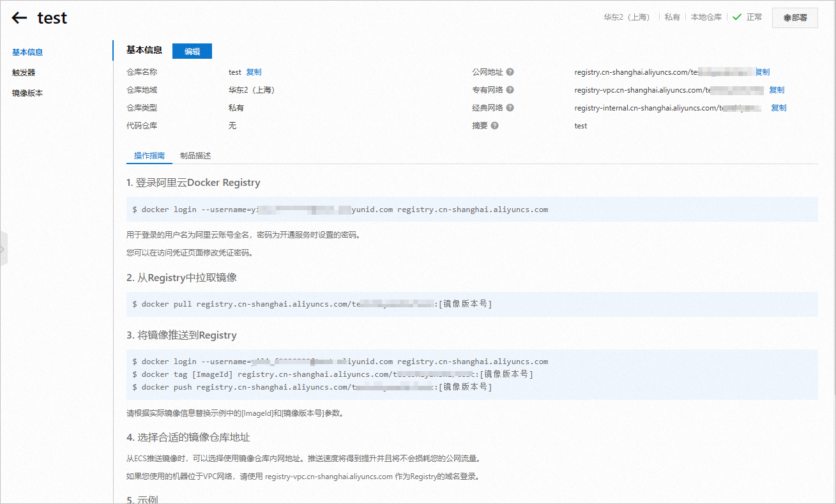Click the heading "3. 将镜像推送到Registry"
Viewport: 836px width, 504px height.
point(181,335)
